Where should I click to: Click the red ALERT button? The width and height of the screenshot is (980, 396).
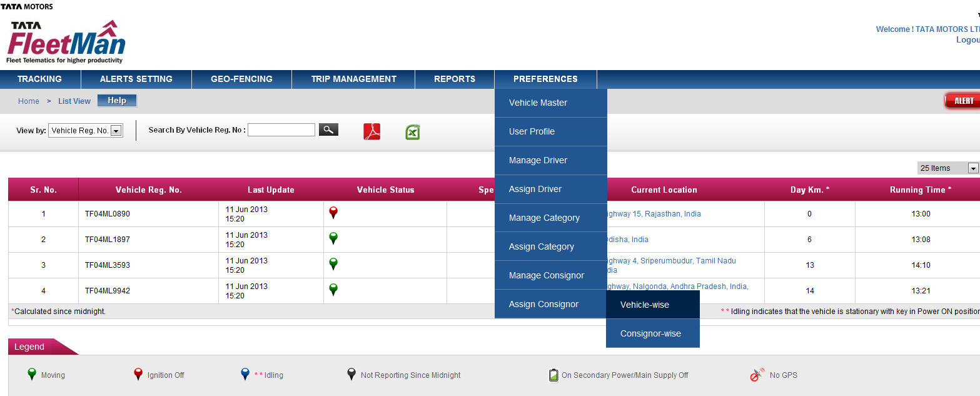click(x=962, y=101)
